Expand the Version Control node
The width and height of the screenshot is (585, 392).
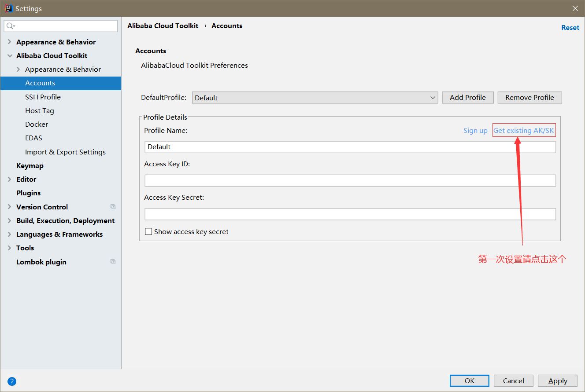(9, 207)
